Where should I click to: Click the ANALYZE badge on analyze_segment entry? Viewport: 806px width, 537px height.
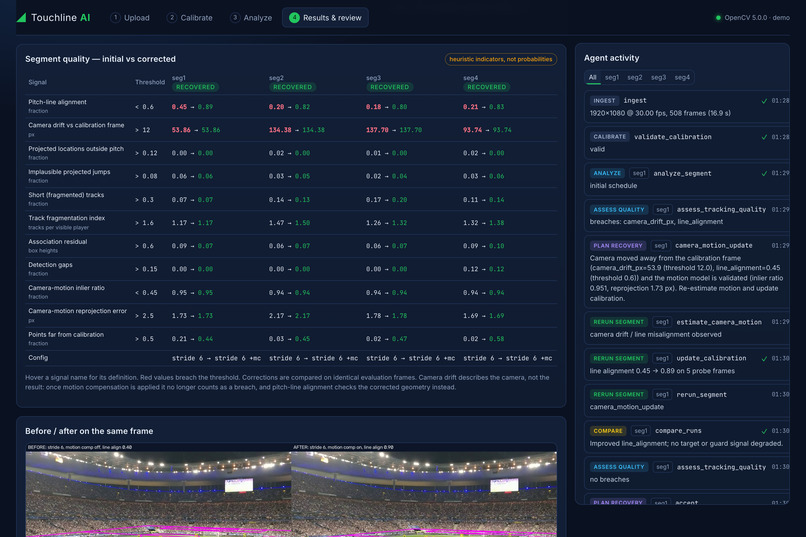[607, 174]
